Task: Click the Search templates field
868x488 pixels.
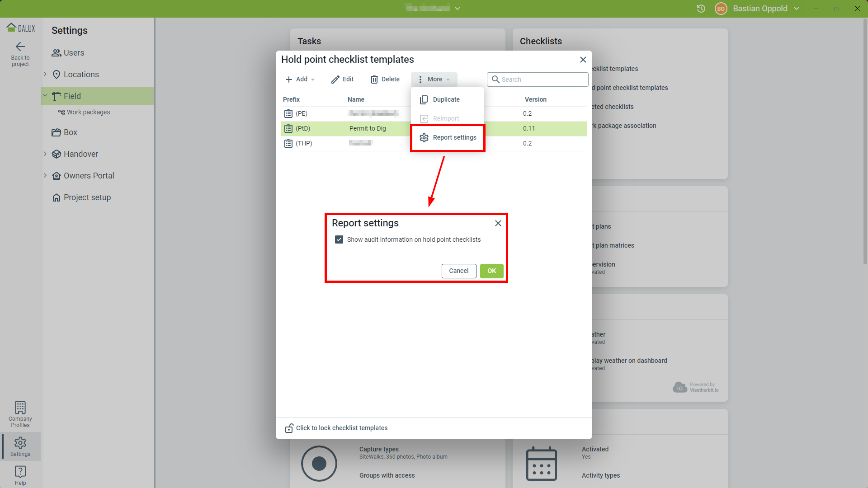Action: (x=542, y=80)
